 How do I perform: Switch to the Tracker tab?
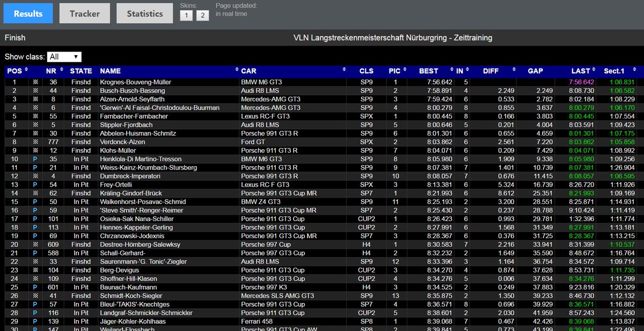[x=84, y=13]
